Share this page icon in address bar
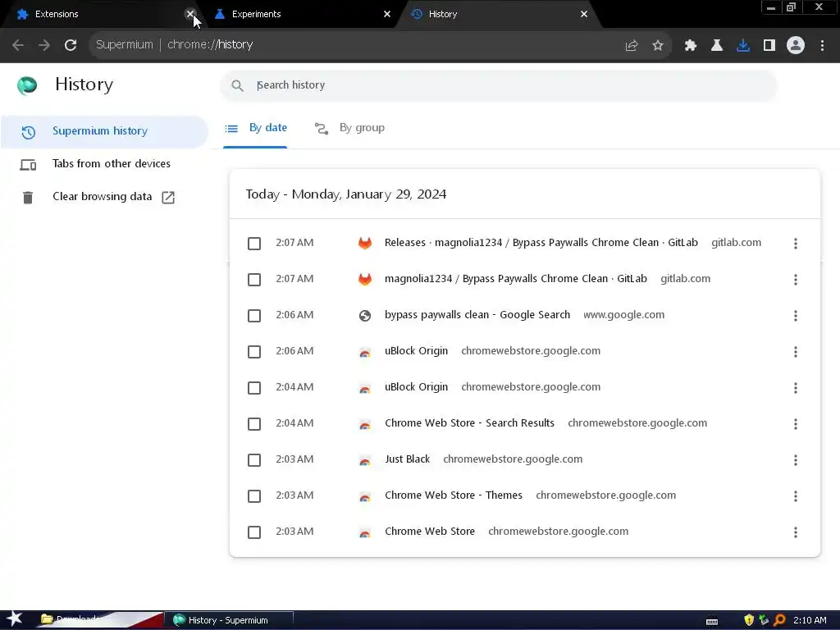 (632, 46)
